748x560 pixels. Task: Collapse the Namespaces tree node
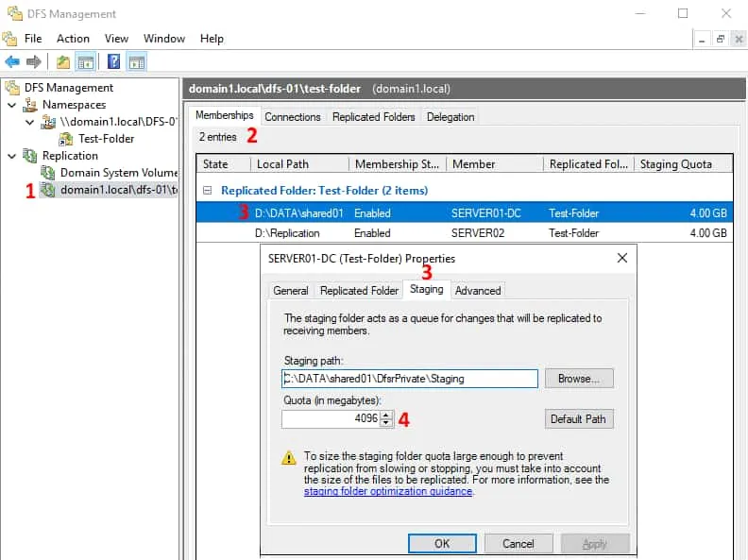tap(11, 105)
